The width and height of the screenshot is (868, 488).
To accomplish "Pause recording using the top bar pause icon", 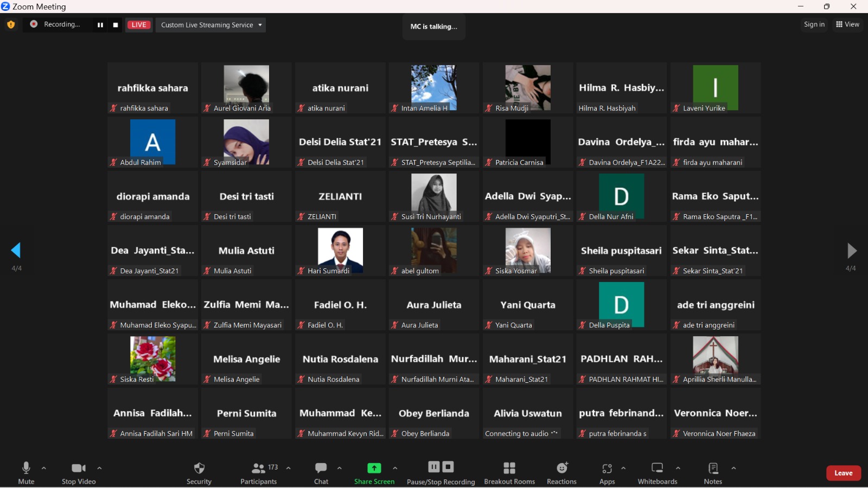I will click(x=100, y=25).
